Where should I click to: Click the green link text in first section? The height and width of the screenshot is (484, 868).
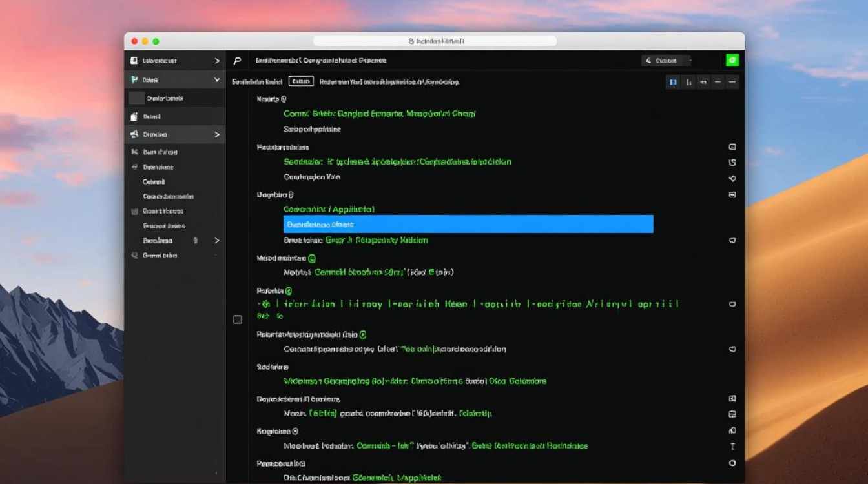[379, 114]
